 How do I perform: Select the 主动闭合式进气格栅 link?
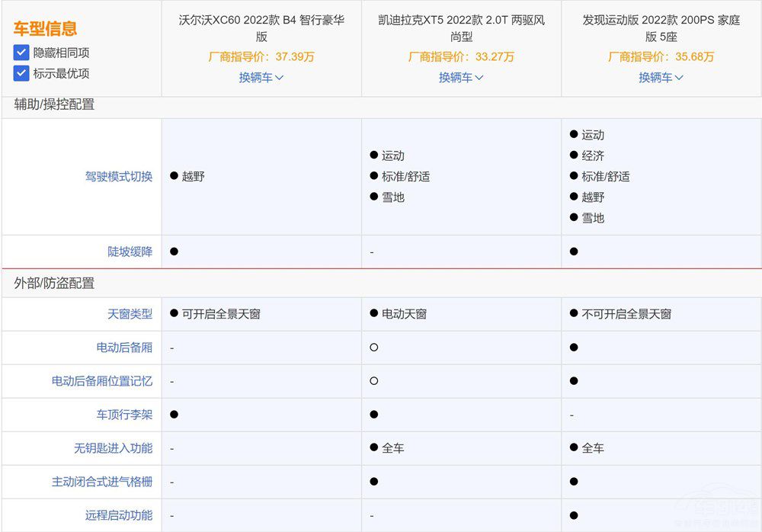coord(102,481)
